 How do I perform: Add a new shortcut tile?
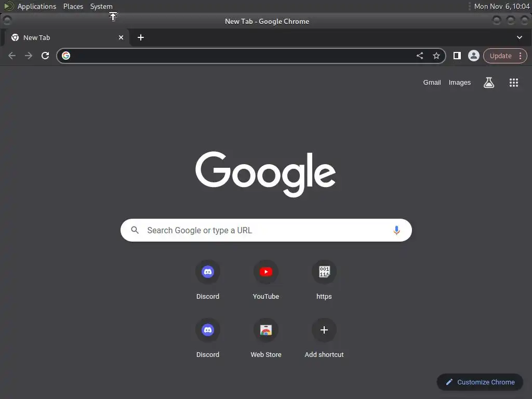pos(324,330)
